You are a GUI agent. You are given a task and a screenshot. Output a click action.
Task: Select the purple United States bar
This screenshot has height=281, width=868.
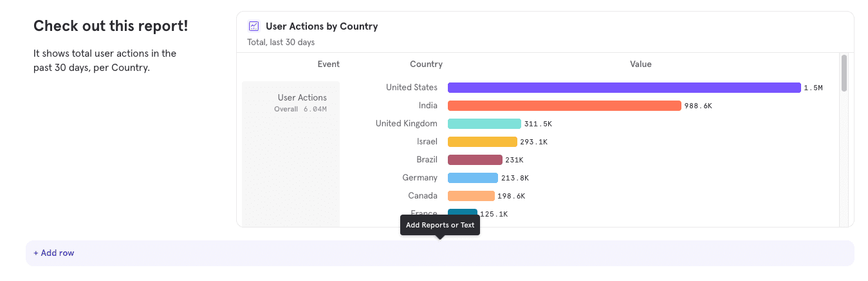(623, 88)
